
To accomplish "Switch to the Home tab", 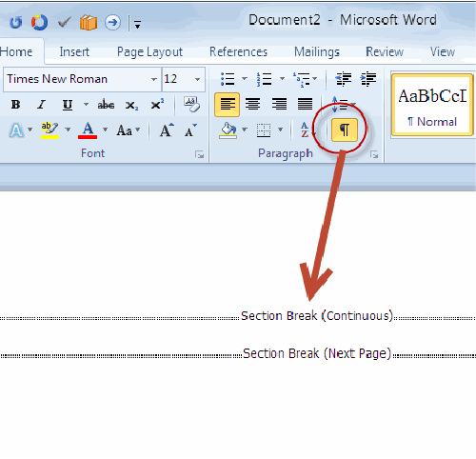I will click(16, 51).
